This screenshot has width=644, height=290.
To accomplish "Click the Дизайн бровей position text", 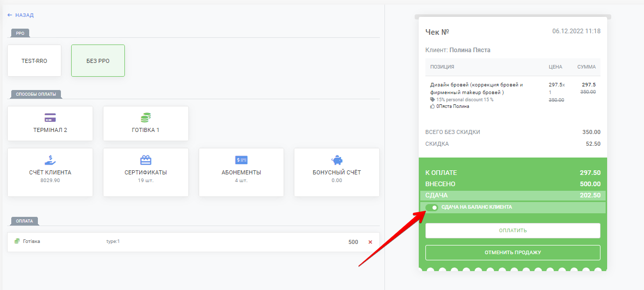I will click(477, 88).
